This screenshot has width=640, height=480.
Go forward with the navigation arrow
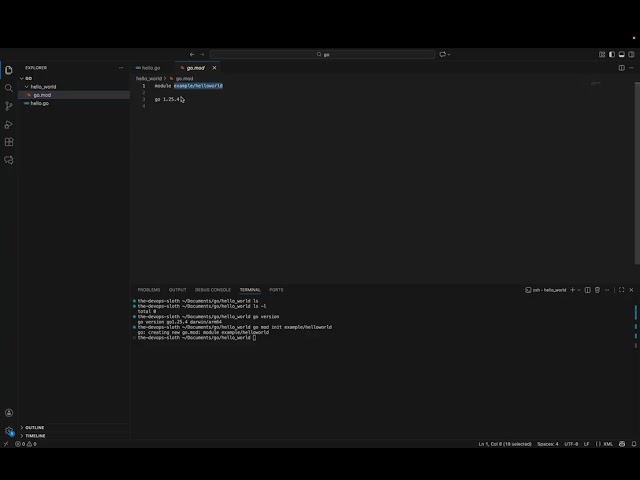click(202, 54)
